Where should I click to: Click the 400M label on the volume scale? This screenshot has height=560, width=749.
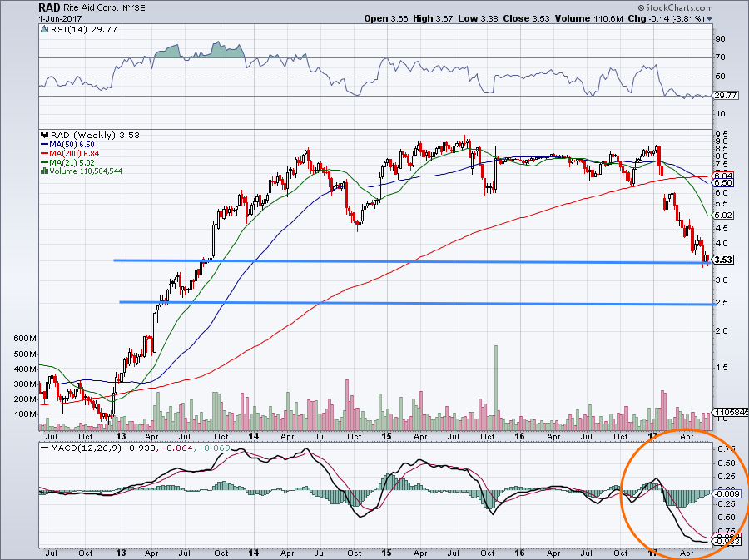25,369
